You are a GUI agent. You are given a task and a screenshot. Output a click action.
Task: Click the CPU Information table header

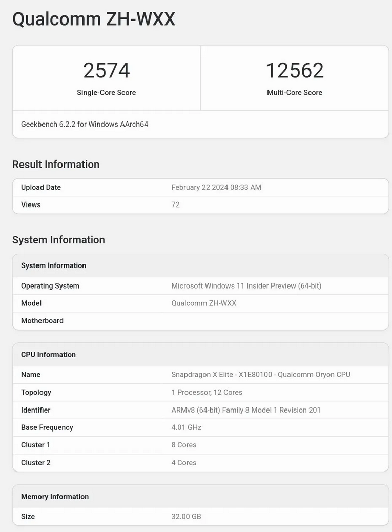coord(49,355)
